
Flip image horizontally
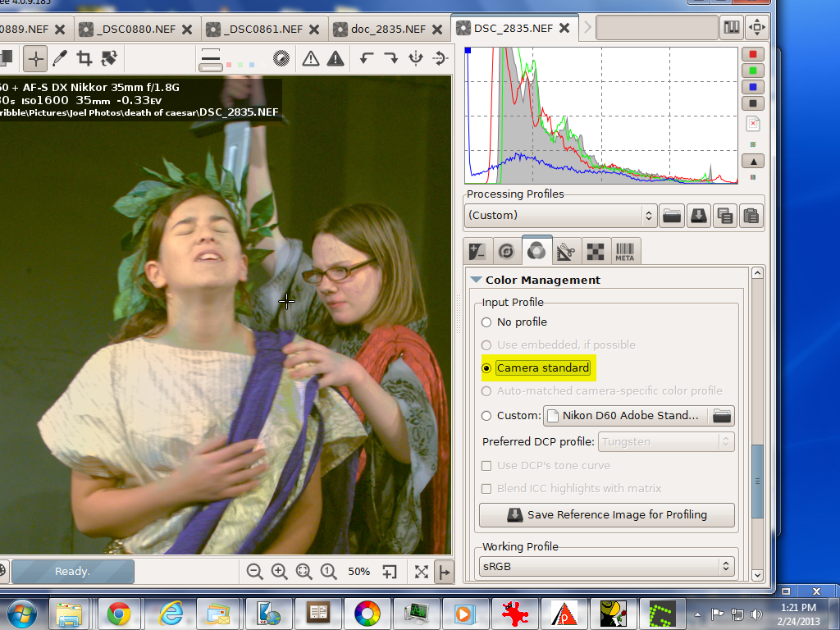pos(416,58)
